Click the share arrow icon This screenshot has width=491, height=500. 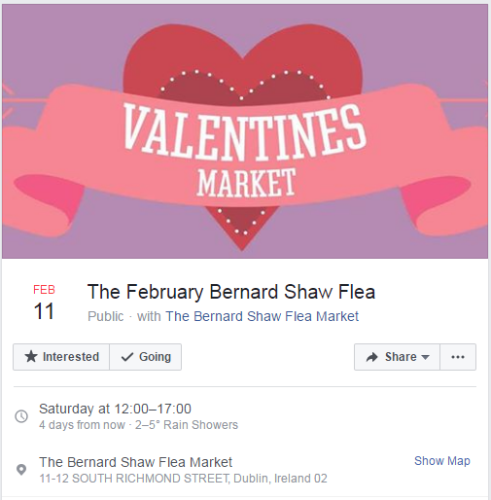(x=372, y=357)
